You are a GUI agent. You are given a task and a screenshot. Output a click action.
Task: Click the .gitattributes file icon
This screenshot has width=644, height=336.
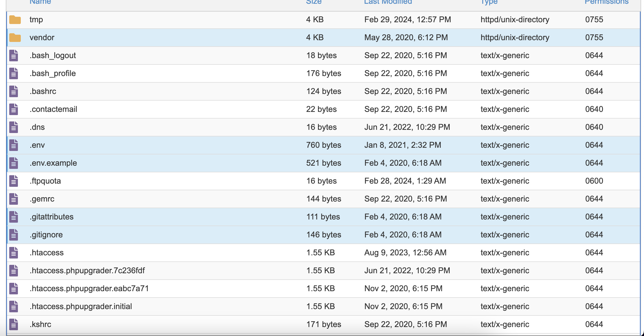14,217
